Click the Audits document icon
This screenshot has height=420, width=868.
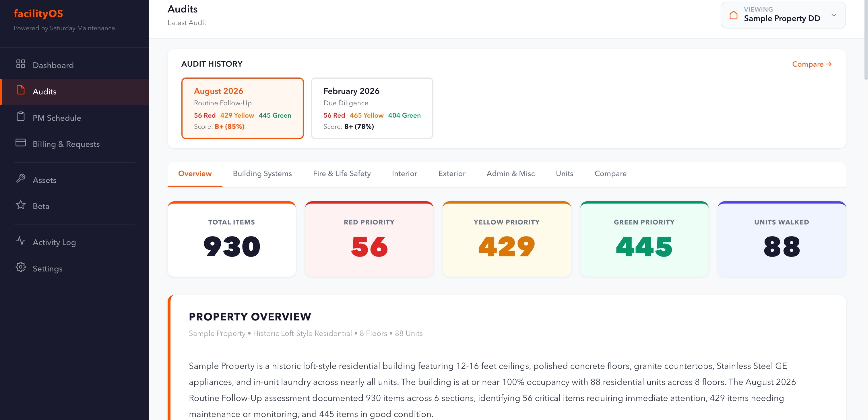click(x=21, y=90)
